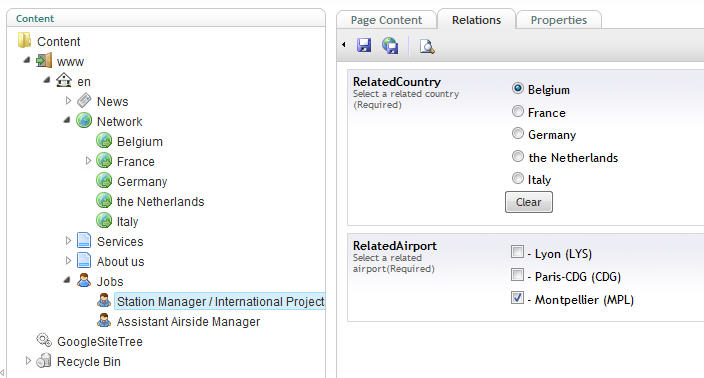Select the Italy radio button

518,178
